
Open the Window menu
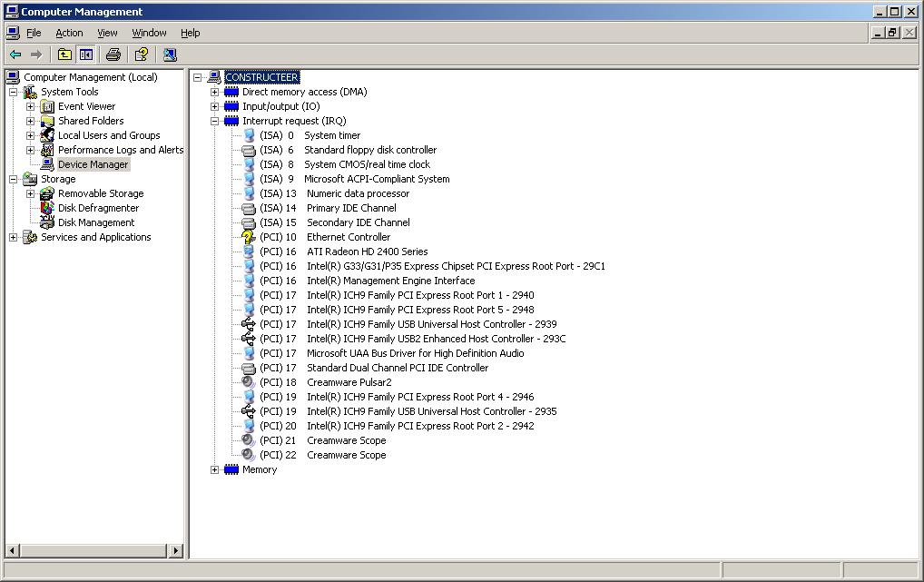point(149,33)
